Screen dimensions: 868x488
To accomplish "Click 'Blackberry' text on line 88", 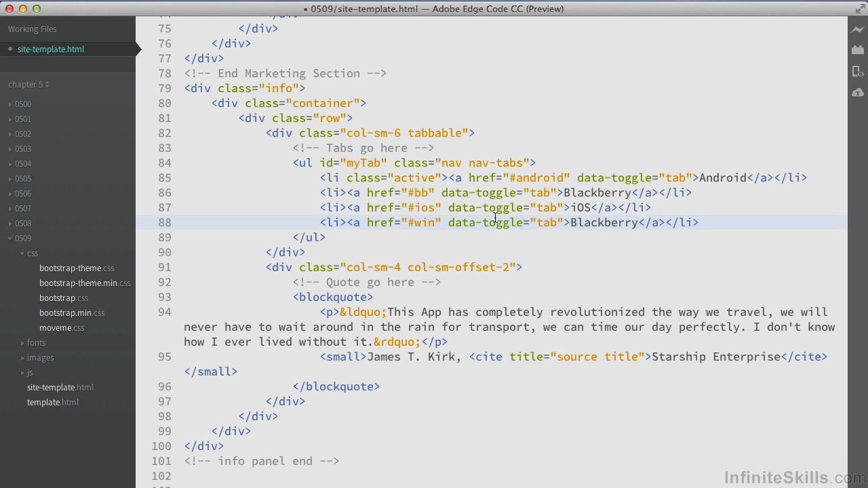I will 604,222.
